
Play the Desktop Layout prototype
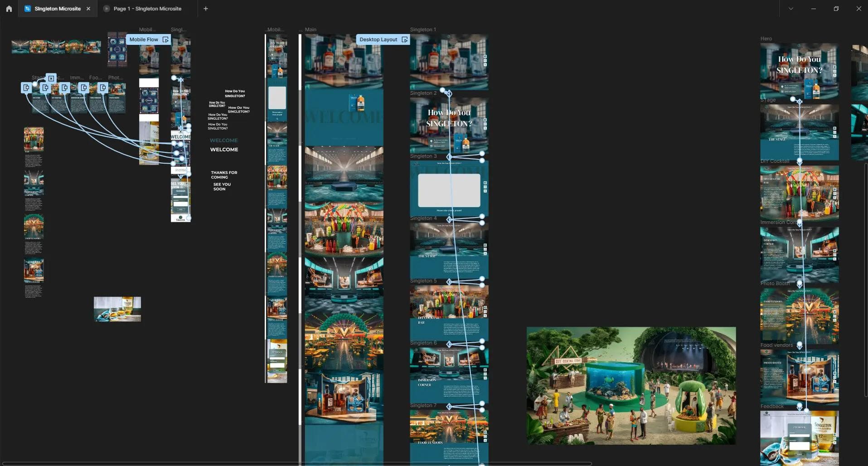(x=404, y=40)
